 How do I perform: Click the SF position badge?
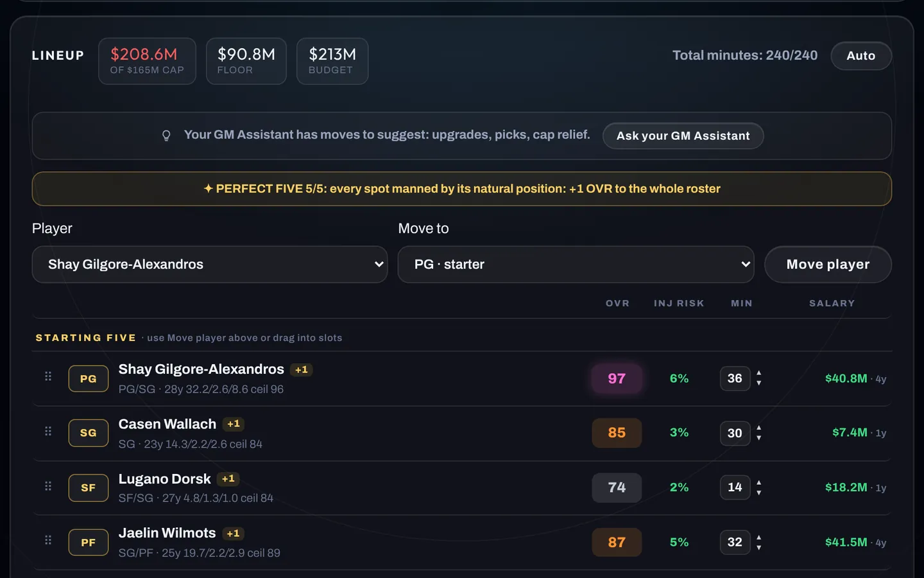(x=89, y=488)
